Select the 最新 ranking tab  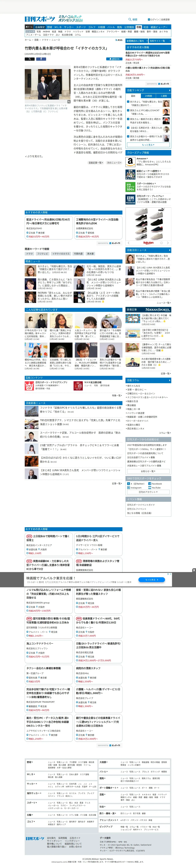pos(133,96)
